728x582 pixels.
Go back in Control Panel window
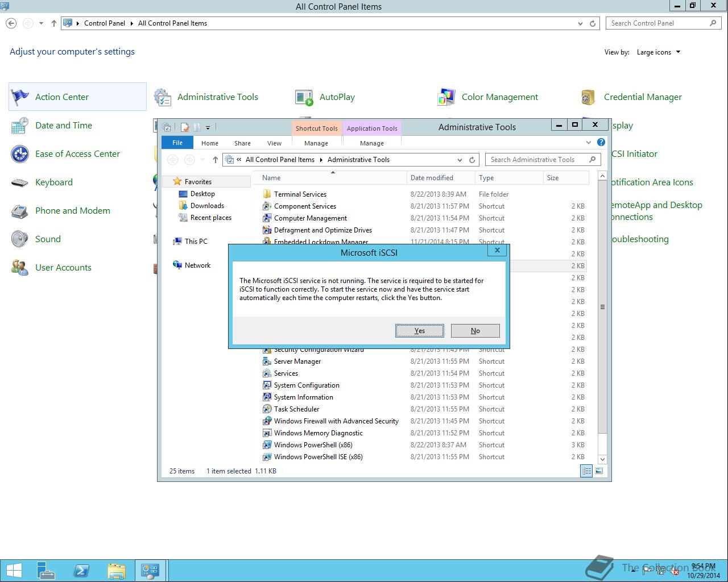point(11,23)
